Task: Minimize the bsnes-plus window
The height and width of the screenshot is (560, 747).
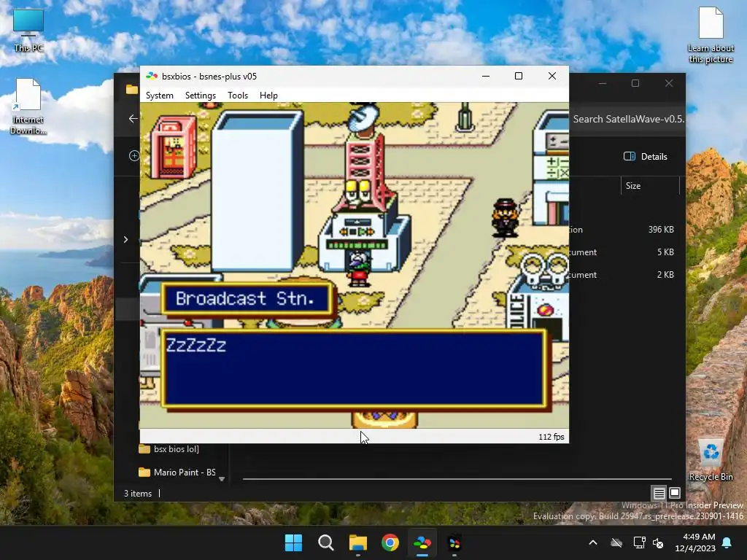Action: 486,76
